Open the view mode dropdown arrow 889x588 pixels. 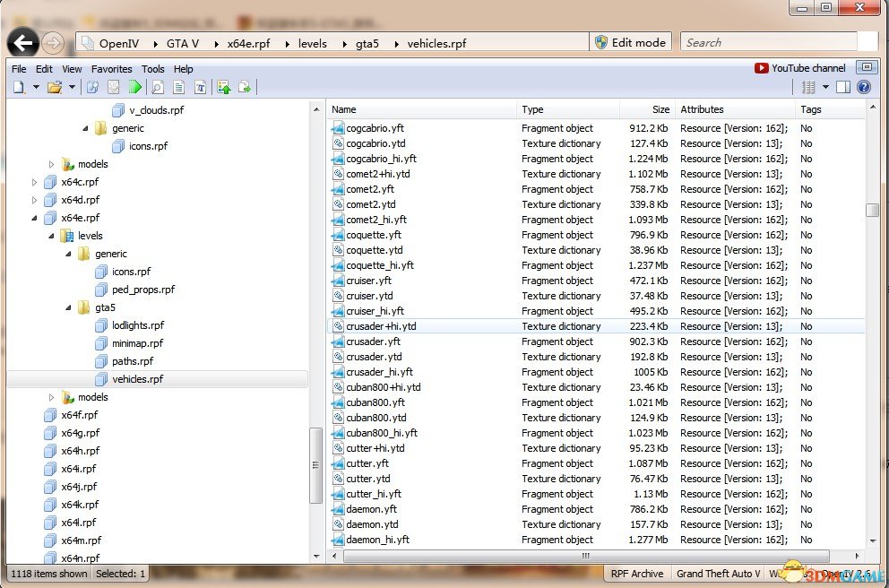pos(825,87)
